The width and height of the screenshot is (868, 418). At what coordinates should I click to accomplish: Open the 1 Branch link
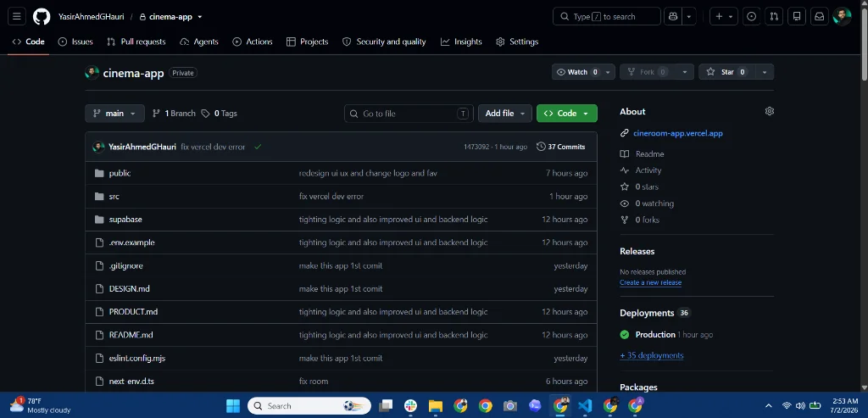tap(174, 114)
